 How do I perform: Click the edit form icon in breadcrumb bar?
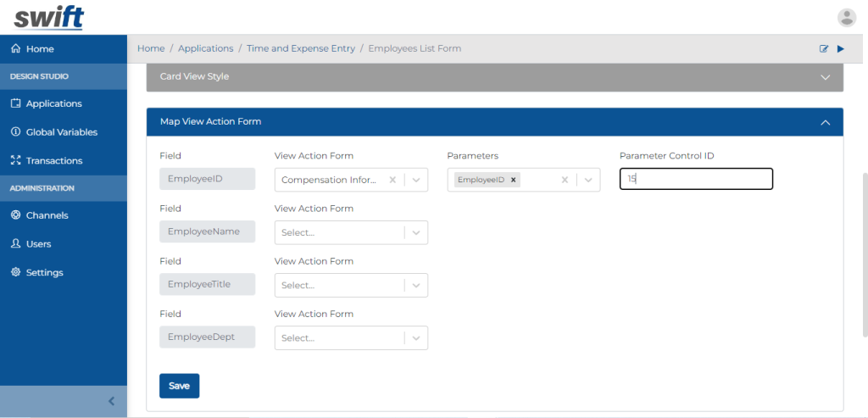coord(824,49)
